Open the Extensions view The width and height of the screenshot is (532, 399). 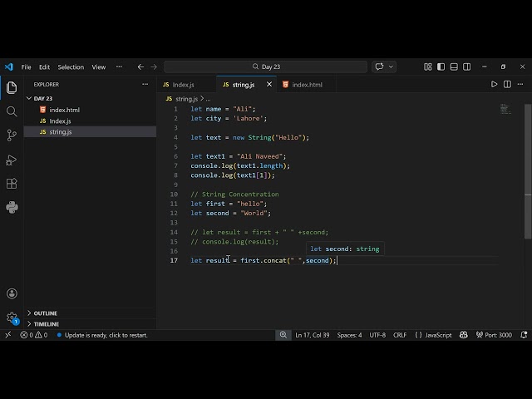12,184
